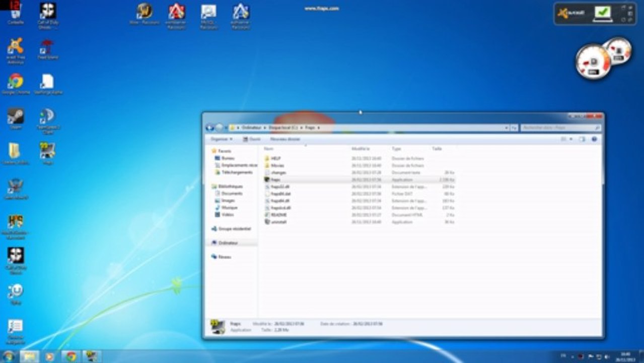Open the HS game shortcut on the desktop
The image size is (644, 363).
point(16,226)
